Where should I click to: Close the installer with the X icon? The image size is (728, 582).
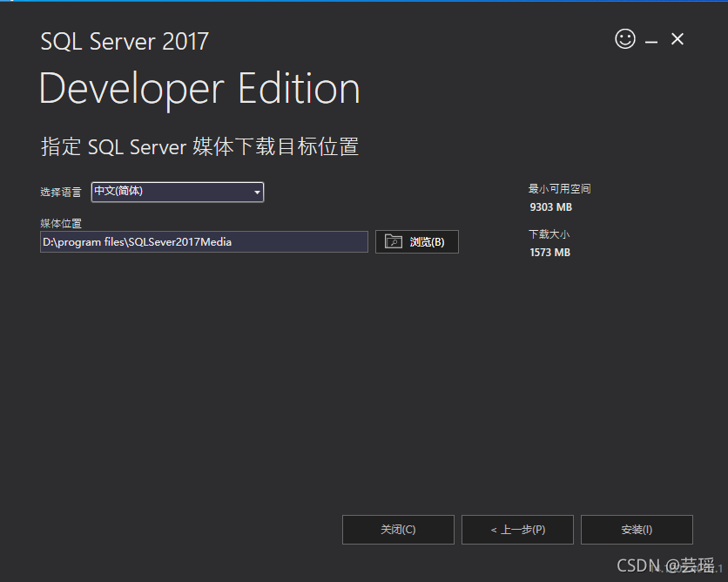[x=677, y=39]
